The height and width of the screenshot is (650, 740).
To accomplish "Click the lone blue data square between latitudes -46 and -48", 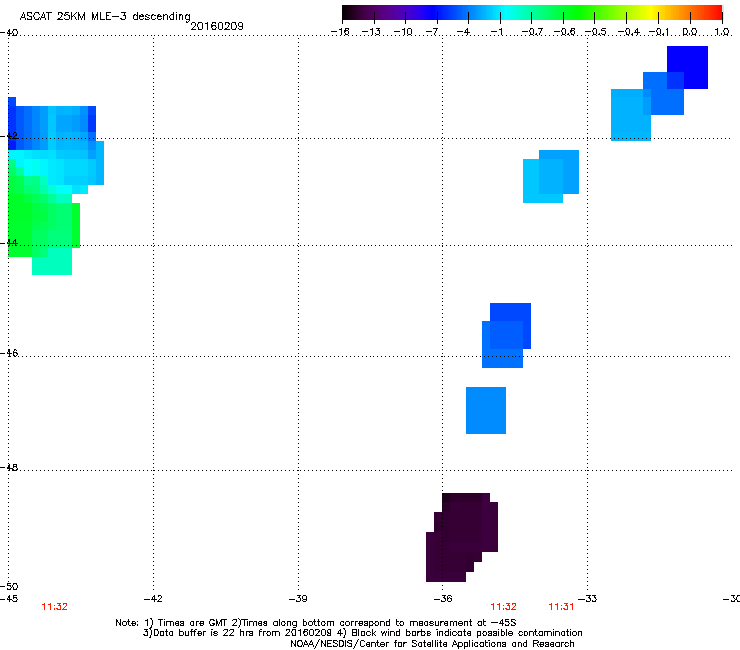I will pyautogui.click(x=486, y=410).
